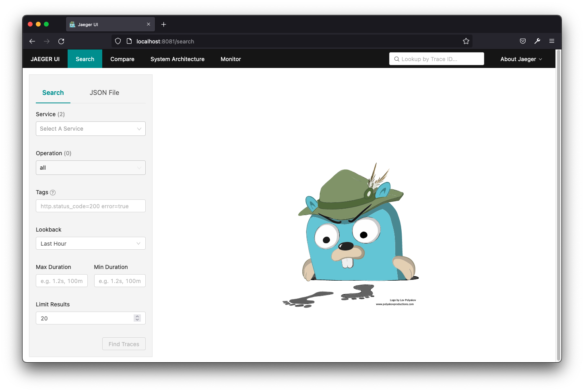Open the Monitor page
The height and width of the screenshot is (392, 584).
[231, 59]
